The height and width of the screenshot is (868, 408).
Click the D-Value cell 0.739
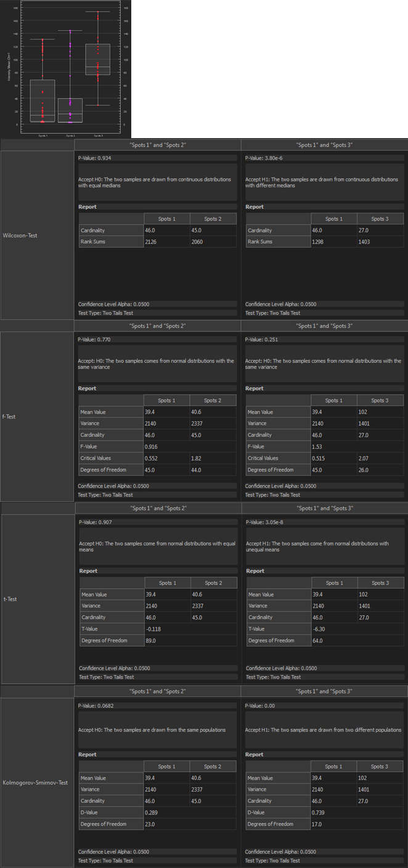point(357,813)
